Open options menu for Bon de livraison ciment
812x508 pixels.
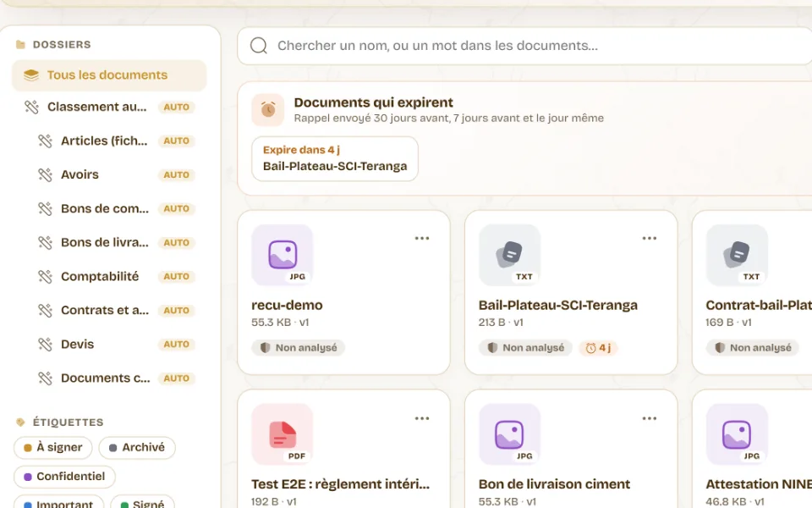[x=650, y=418]
